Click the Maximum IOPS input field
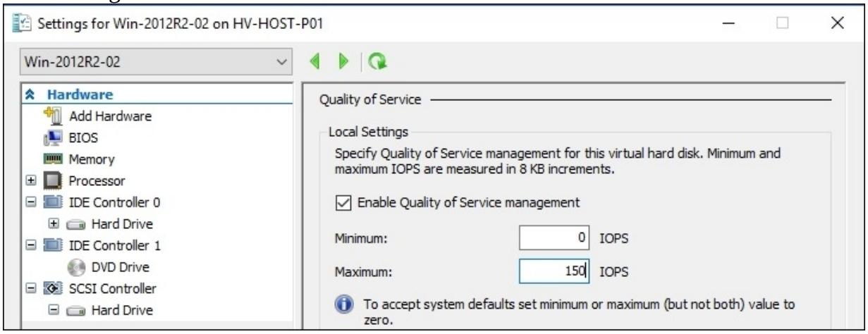This screenshot has width=868, height=334. click(556, 271)
